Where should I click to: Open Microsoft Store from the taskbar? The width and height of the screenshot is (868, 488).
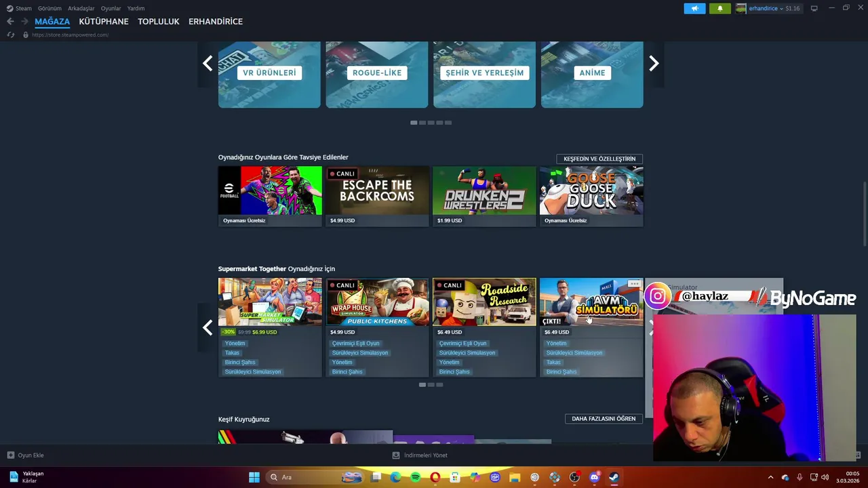455,477
